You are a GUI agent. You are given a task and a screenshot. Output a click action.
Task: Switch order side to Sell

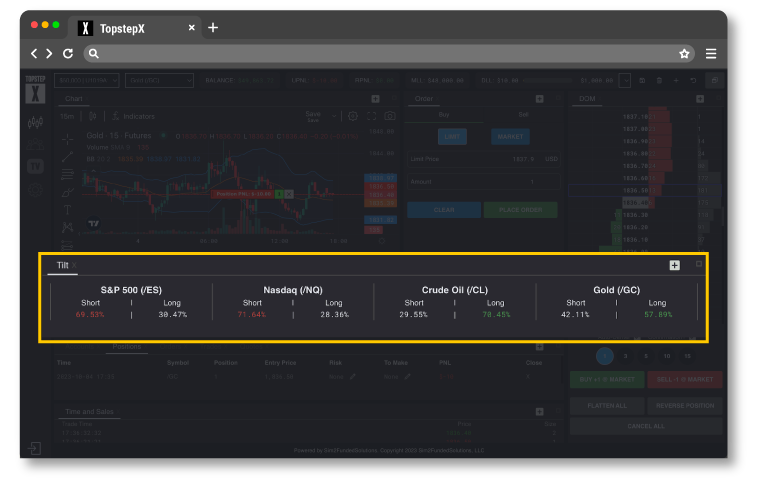pyautogui.click(x=523, y=115)
